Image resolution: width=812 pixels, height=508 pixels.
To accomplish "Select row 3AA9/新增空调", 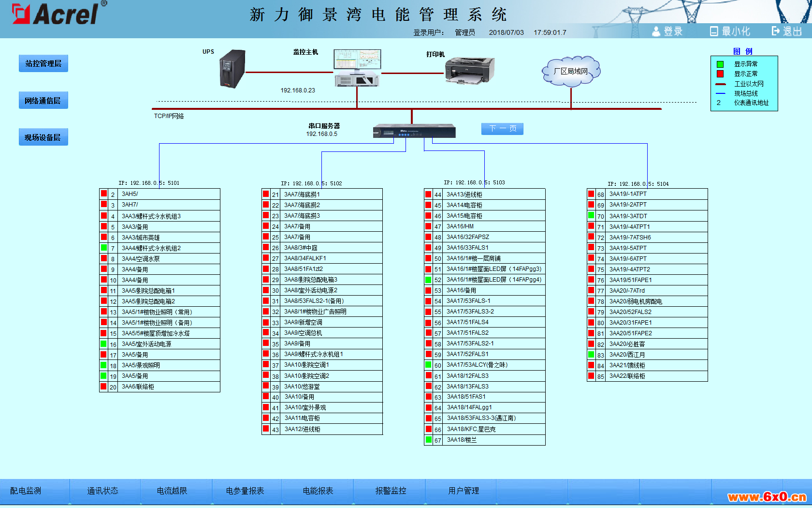I will 322,322.
